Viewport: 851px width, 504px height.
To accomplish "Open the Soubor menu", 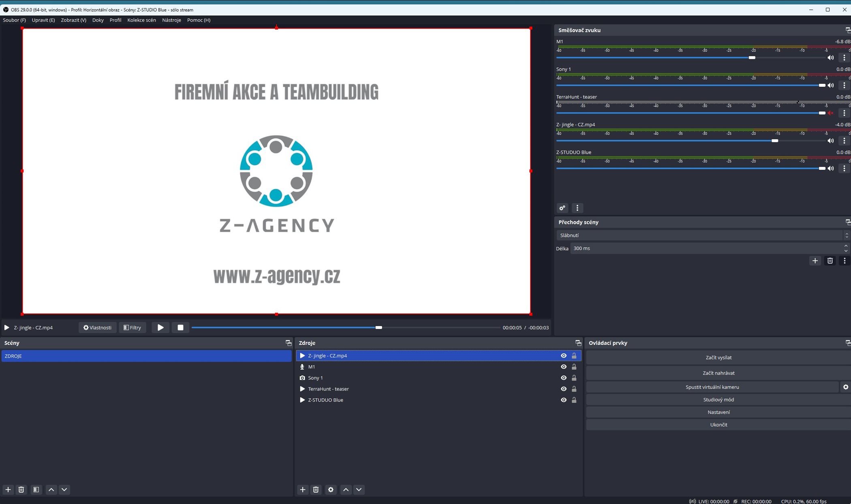I will click(x=14, y=20).
